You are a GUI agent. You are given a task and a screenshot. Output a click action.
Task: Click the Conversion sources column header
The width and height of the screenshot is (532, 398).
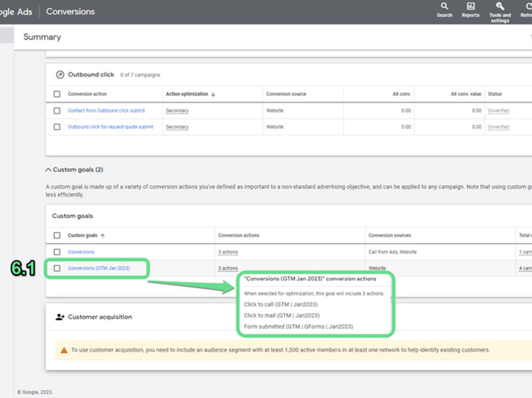tap(389, 235)
